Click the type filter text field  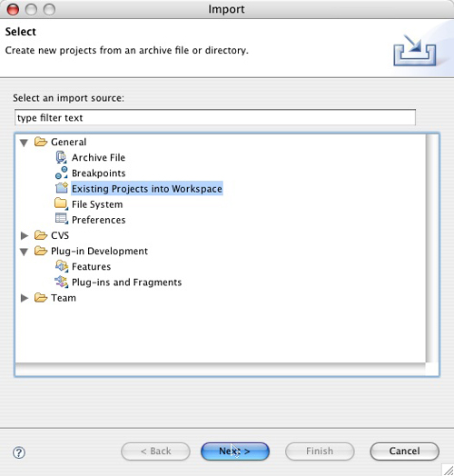pyautogui.click(x=215, y=117)
